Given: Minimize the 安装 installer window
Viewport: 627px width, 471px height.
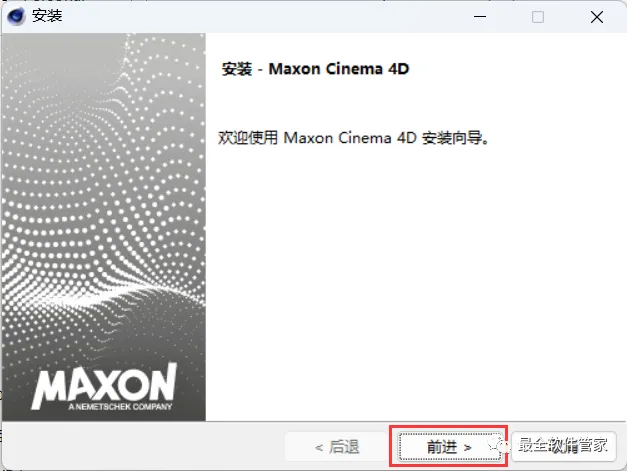Looking at the screenshot, I should coord(479,17).
